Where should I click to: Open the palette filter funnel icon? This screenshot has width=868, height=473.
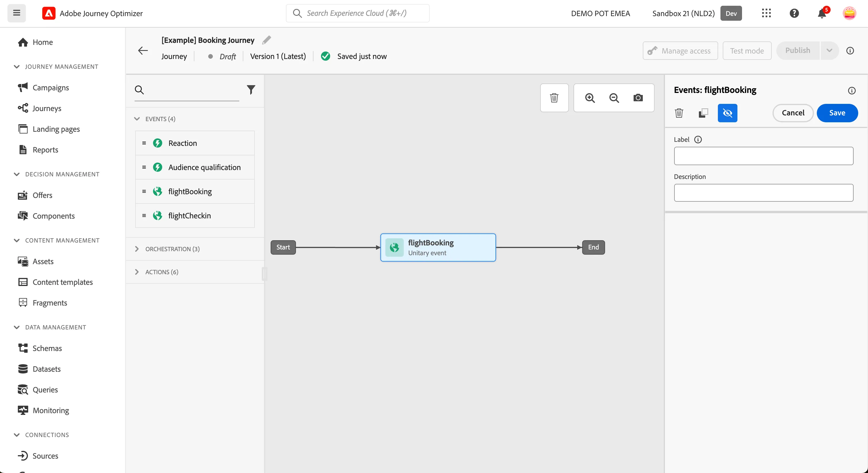[251, 90]
